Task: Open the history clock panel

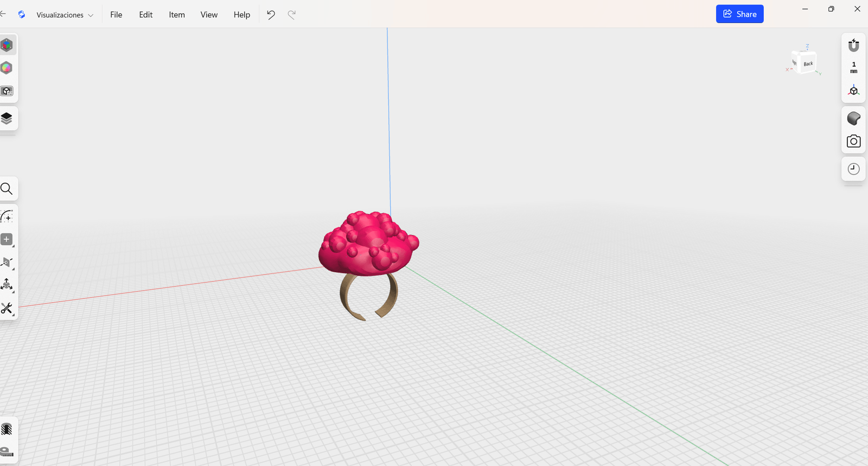Action: pyautogui.click(x=854, y=169)
